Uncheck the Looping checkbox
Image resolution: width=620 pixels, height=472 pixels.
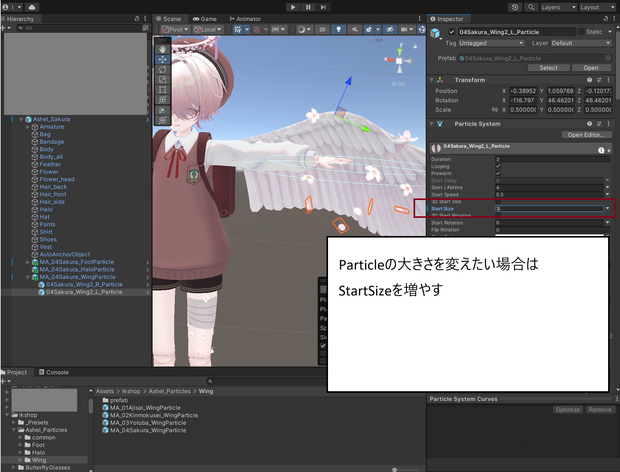[x=498, y=166]
